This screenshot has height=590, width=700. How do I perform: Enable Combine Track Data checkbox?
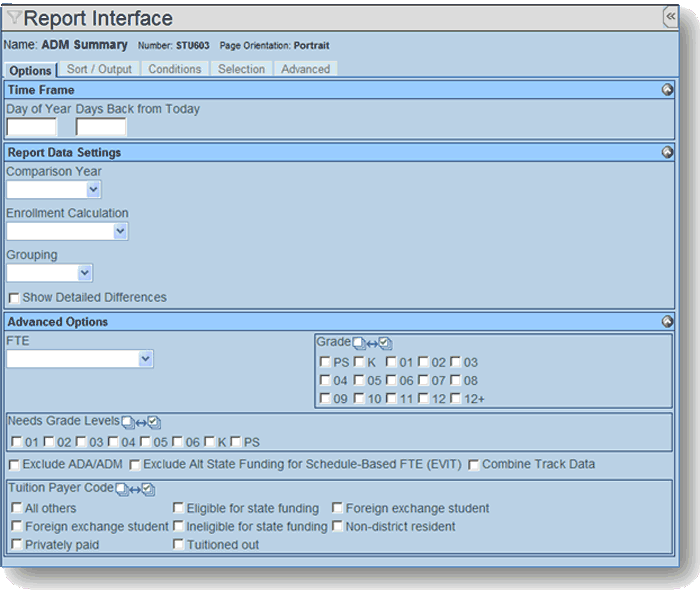click(474, 465)
